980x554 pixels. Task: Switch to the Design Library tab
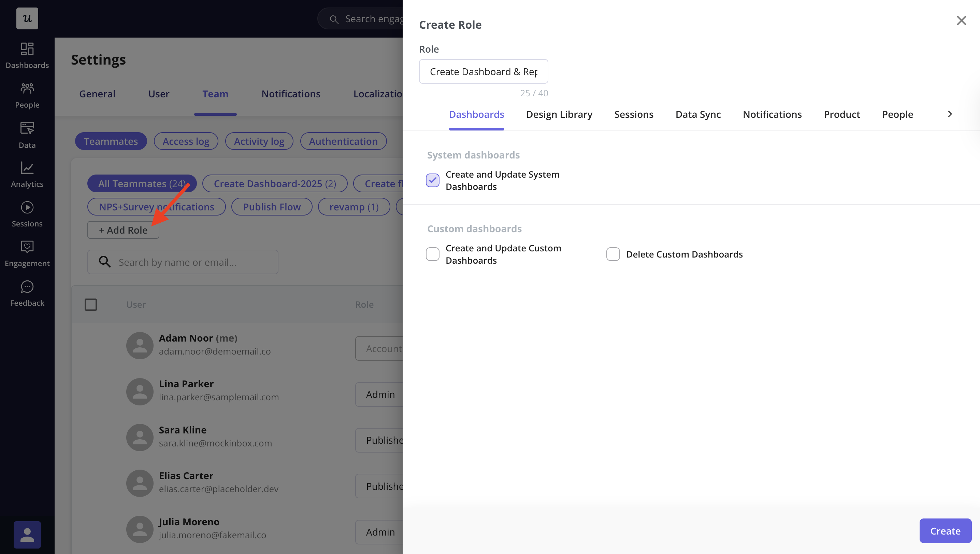559,114
